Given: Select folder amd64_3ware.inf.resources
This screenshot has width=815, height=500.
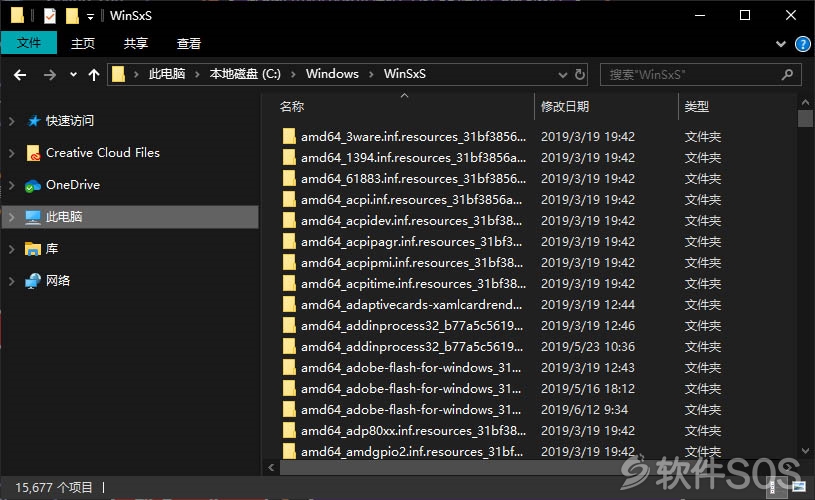Looking at the screenshot, I should [x=413, y=137].
